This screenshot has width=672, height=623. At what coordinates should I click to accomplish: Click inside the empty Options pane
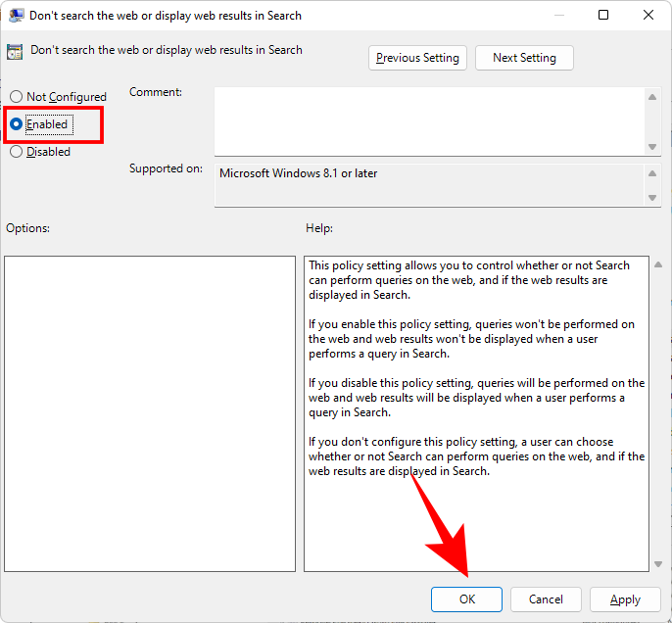coord(149,413)
